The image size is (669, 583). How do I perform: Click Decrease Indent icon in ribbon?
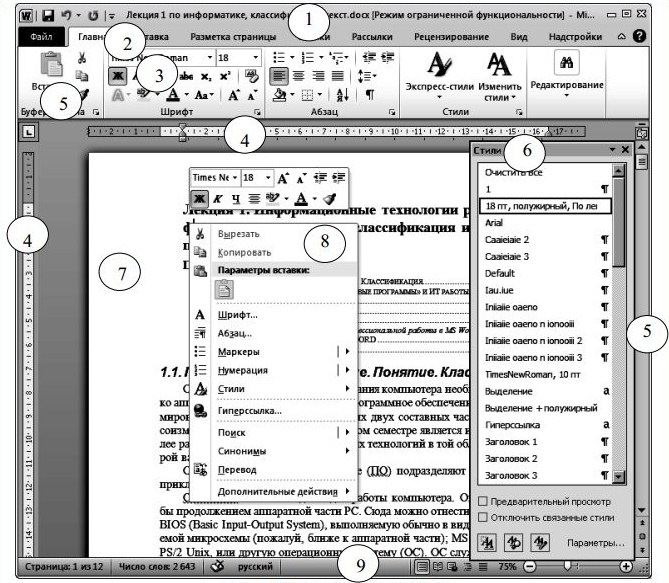click(x=369, y=57)
